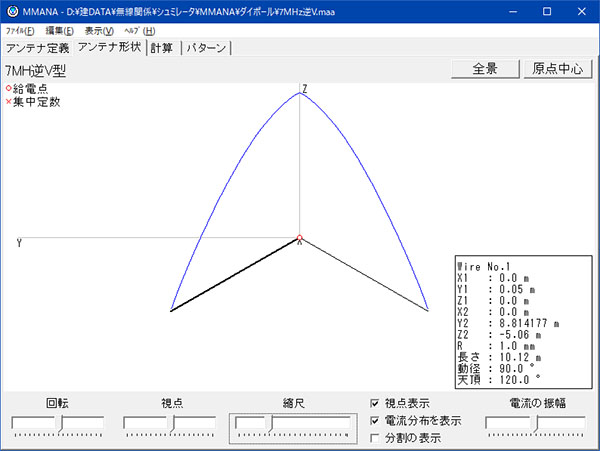Click the 電流の振幅 slider thumb
The height and width of the screenshot is (451, 600).
[535, 424]
